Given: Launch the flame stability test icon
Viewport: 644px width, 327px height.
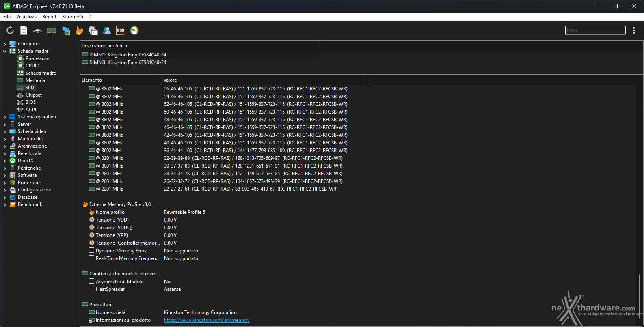Looking at the screenshot, I should pyautogui.click(x=79, y=30).
